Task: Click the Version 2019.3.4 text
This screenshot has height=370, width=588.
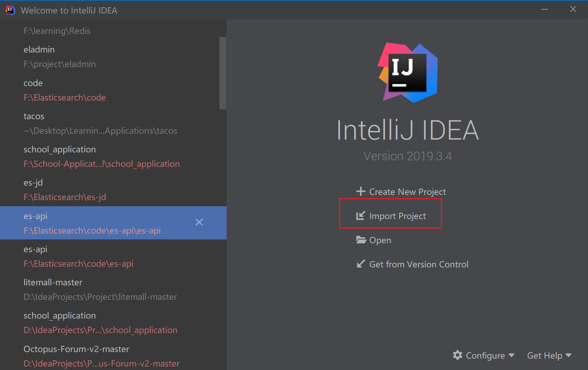Action: tap(408, 156)
